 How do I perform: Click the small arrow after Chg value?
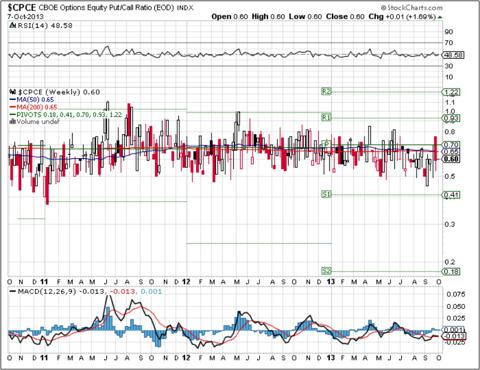pyautogui.click(x=440, y=17)
